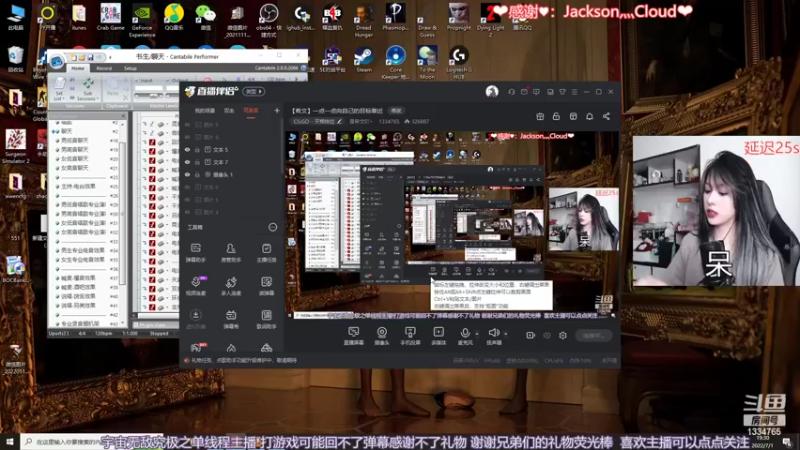Screen dimensions: 800x450
Task: Show the hidden 图片 9 layer
Action: (x=187, y=124)
